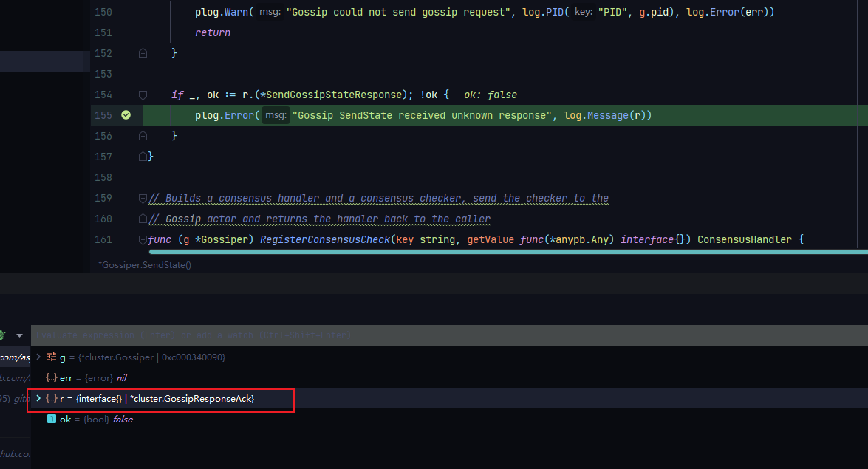Click the ok variable showing false value
Image resolution: width=868 pixels, height=469 pixels.
tap(96, 419)
